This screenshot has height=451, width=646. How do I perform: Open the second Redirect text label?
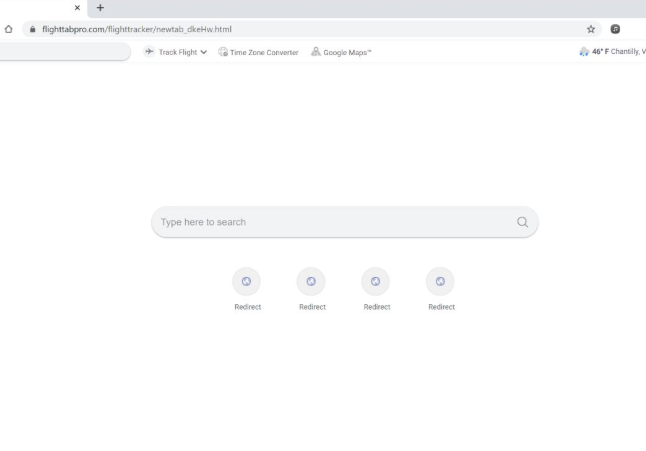pyautogui.click(x=312, y=307)
